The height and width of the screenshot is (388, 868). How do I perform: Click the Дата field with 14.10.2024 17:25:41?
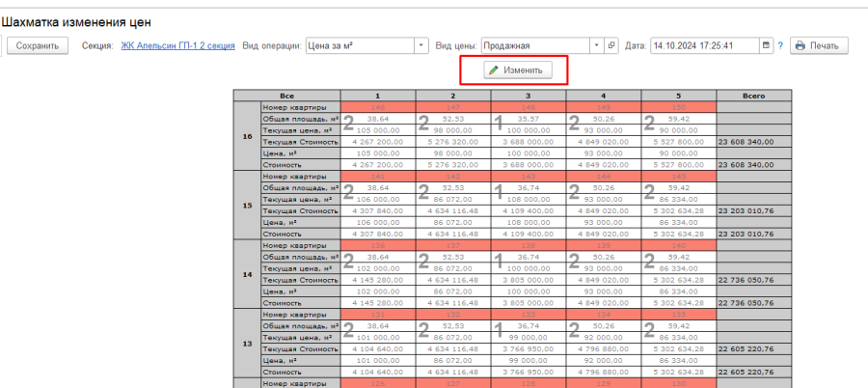[705, 46]
